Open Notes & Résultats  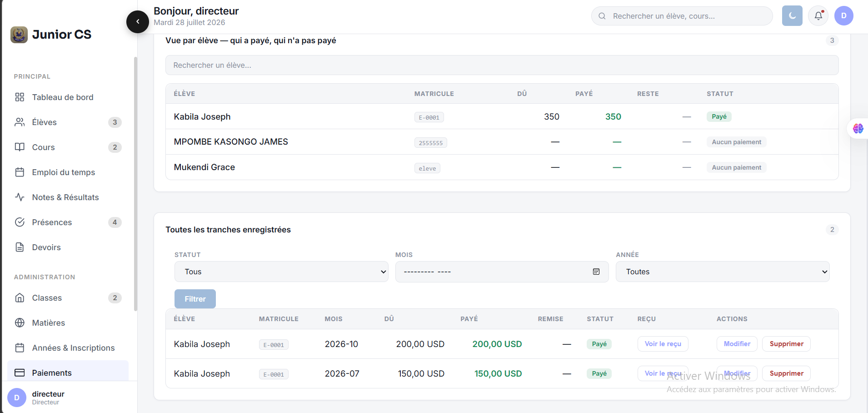(68, 197)
